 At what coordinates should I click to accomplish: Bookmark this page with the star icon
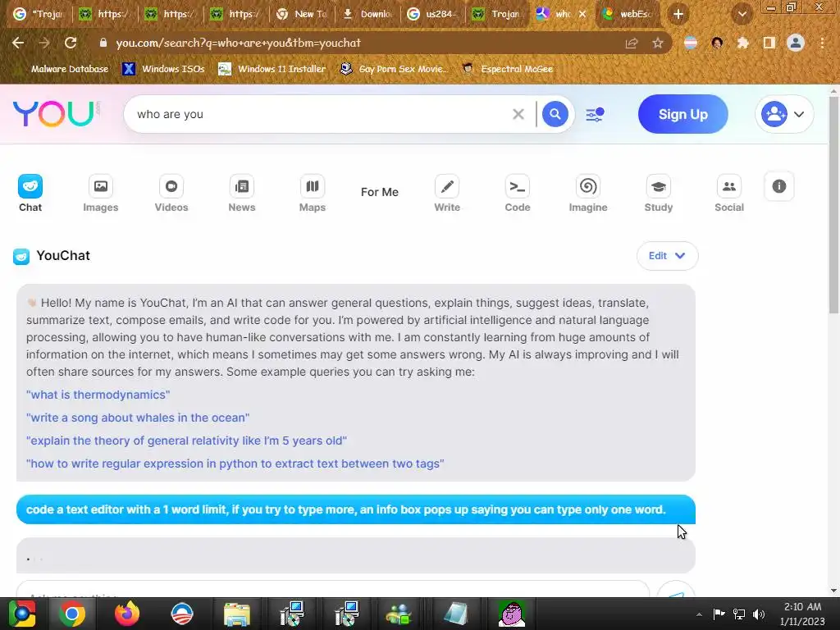pyautogui.click(x=658, y=43)
